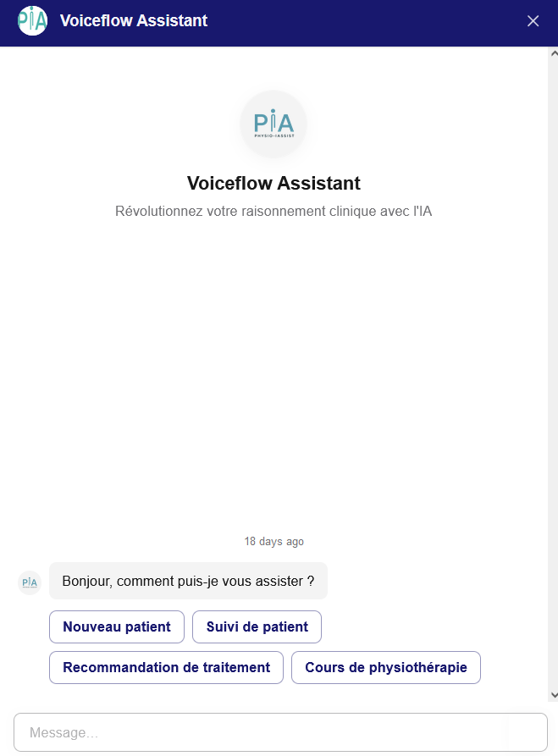Viewport: 558px width, 756px height.
Task: Click the Révolutionnez votre raisonnement clinique subtitle
Action: pyautogui.click(x=273, y=211)
